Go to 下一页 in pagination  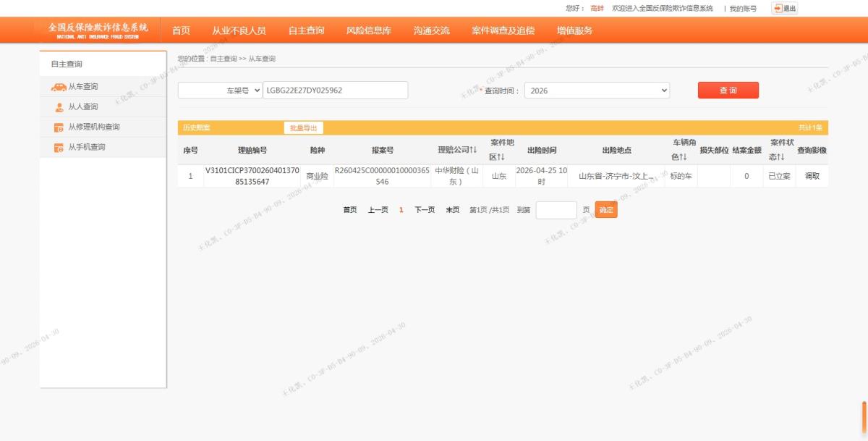425,210
